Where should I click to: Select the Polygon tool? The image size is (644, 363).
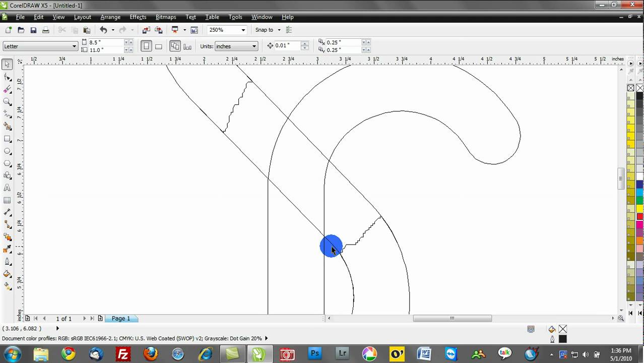(7, 163)
